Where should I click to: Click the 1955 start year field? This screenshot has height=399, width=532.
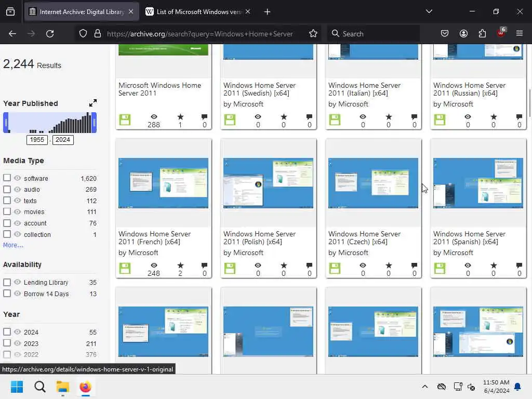(x=37, y=140)
